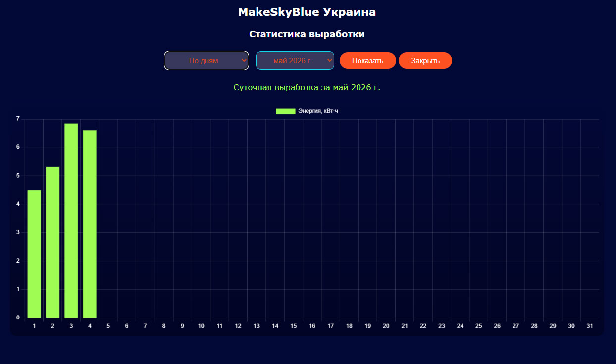Click the y-axis label "0"
The width and height of the screenshot is (616, 364).
coord(17,318)
